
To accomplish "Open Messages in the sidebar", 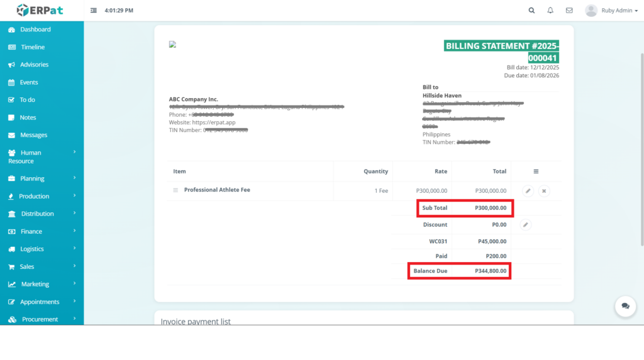I will (x=33, y=135).
